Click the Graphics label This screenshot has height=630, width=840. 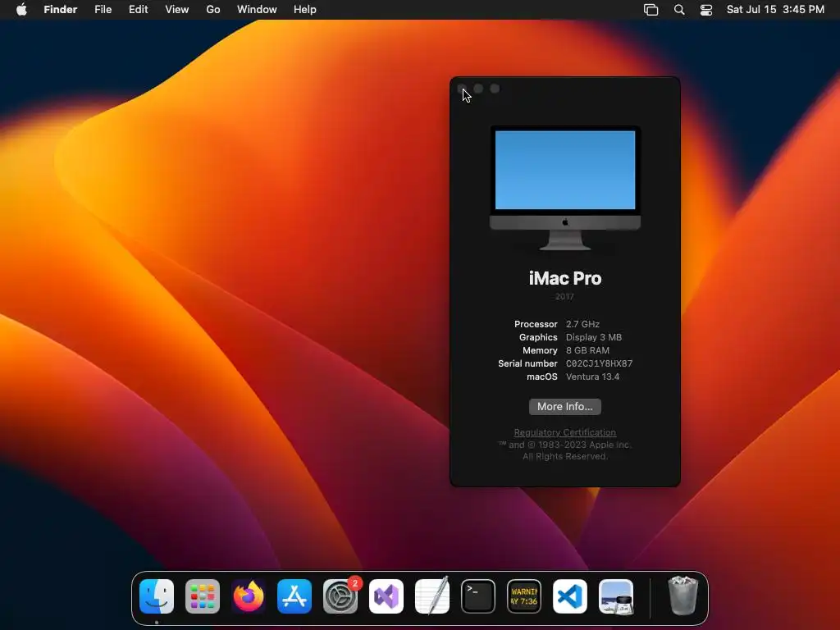point(538,337)
